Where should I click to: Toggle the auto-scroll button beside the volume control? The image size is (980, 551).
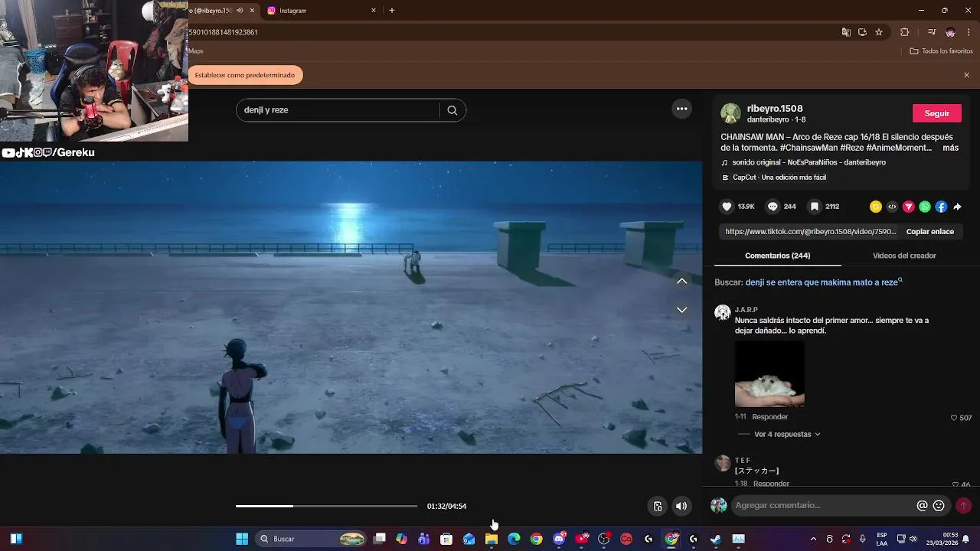(657, 506)
